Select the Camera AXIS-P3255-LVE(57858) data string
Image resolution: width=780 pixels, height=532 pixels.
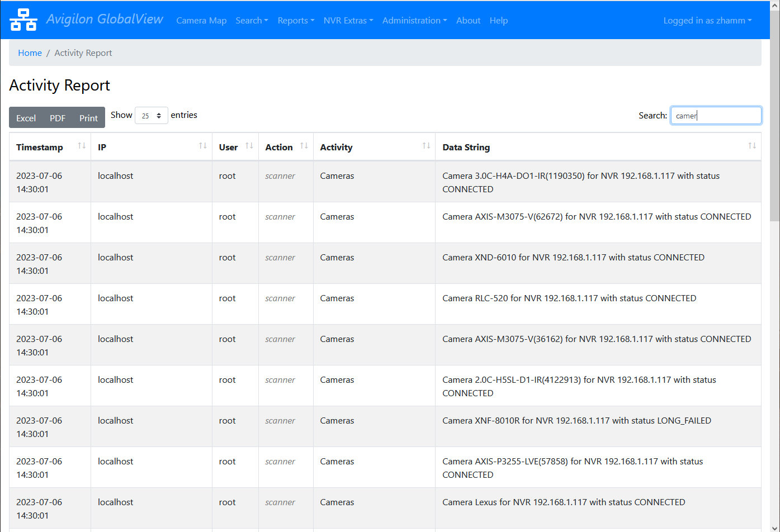[x=573, y=468]
